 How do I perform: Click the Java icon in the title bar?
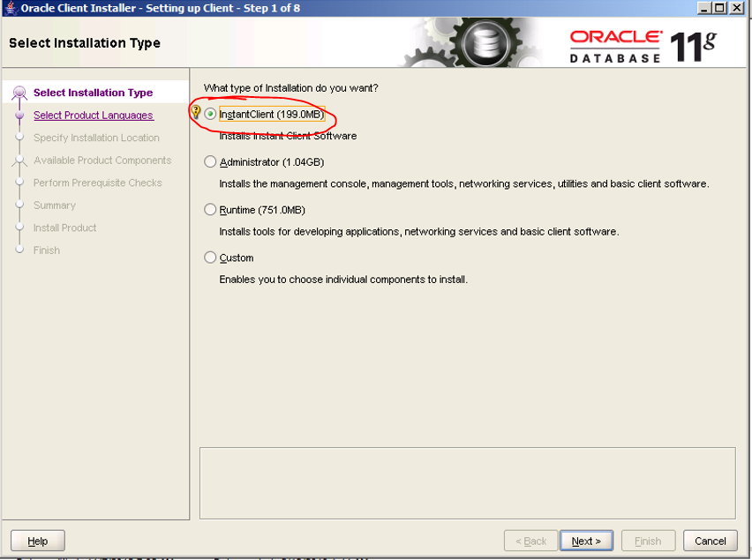pyautogui.click(x=10, y=8)
